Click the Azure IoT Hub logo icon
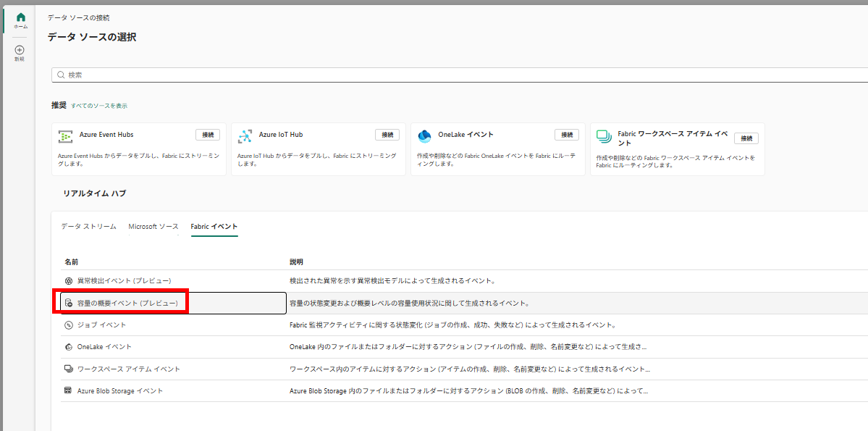 (245, 136)
